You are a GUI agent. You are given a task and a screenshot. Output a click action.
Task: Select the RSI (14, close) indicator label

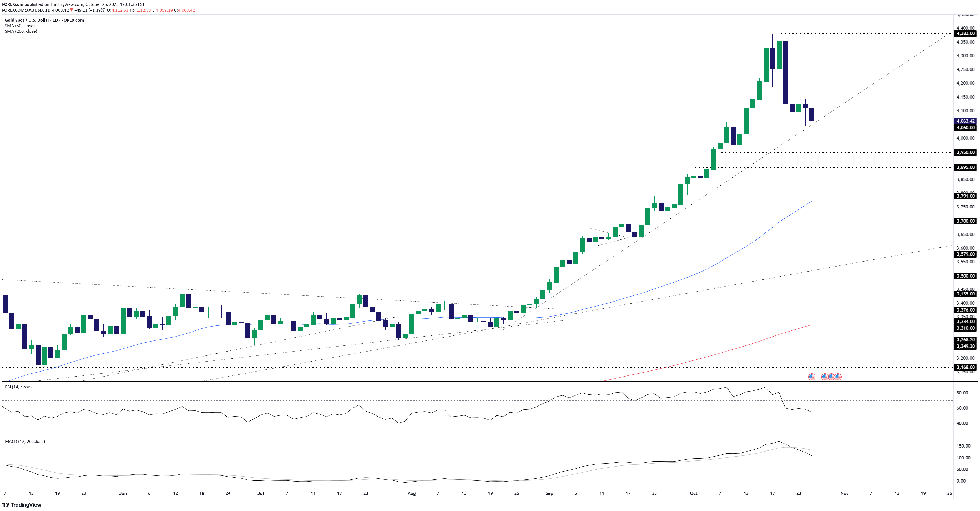coord(18,387)
